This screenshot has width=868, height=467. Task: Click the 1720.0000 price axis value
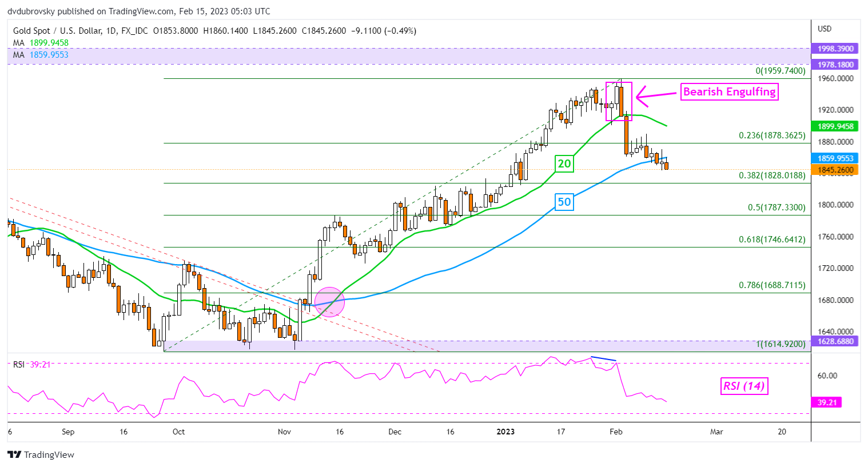point(835,268)
